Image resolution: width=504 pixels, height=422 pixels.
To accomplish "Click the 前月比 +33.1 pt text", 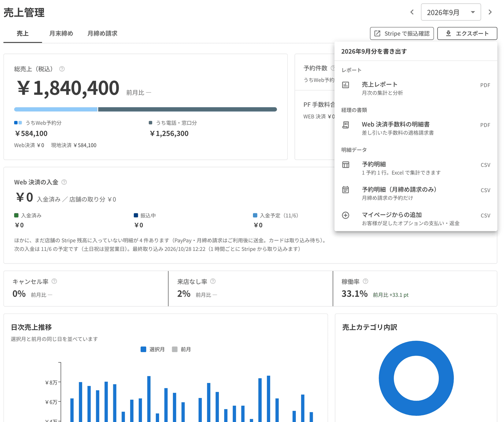I will (x=391, y=295).
